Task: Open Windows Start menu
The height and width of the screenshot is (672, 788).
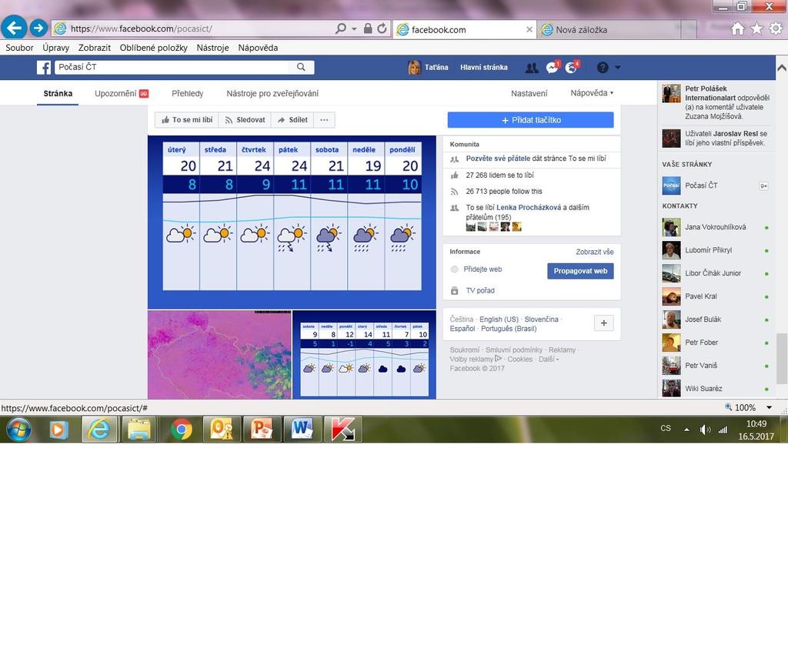Action: [x=19, y=430]
